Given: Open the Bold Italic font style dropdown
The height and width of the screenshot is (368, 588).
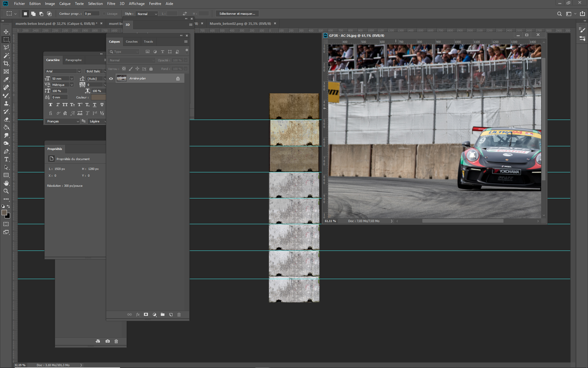Looking at the screenshot, I should [96, 71].
